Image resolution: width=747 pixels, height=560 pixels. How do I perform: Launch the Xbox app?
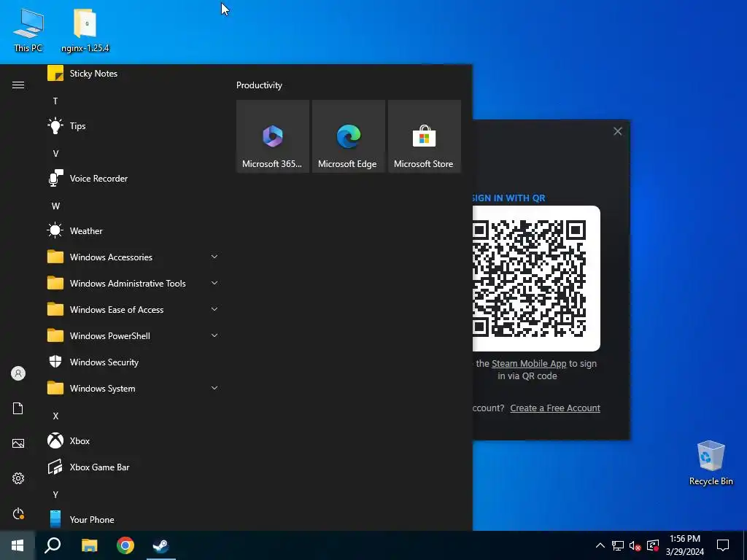tap(133, 441)
